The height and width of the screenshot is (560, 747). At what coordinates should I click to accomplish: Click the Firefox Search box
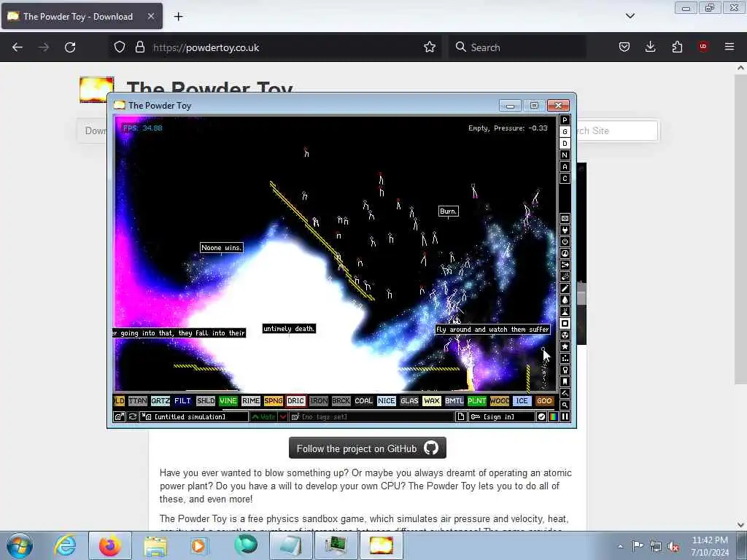517,47
